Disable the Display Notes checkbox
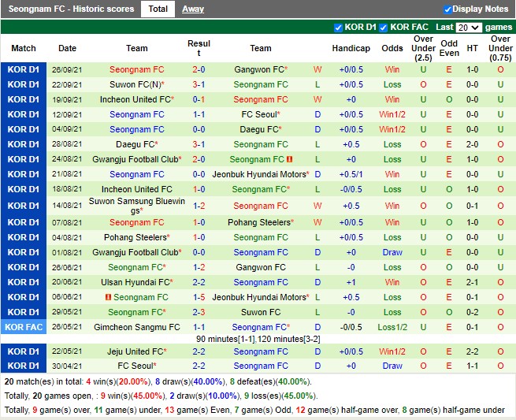This screenshot has height=420, width=516. pyautogui.click(x=447, y=9)
